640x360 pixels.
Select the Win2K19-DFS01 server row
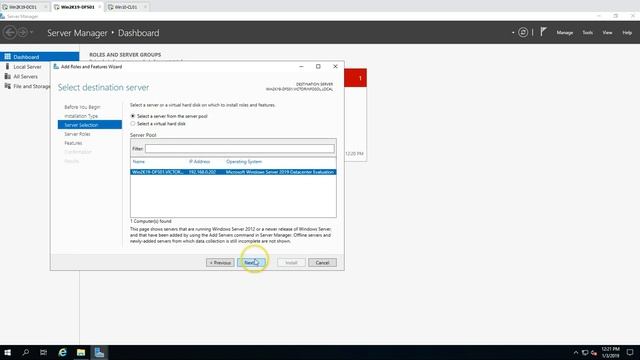point(233,172)
